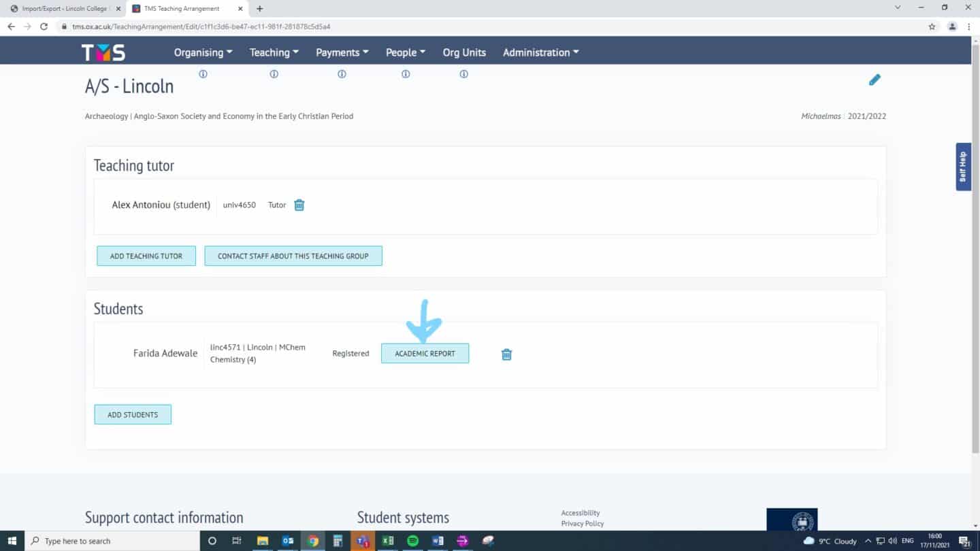Click info icon below Org Units
The width and height of the screenshot is (980, 551).
pyautogui.click(x=463, y=74)
